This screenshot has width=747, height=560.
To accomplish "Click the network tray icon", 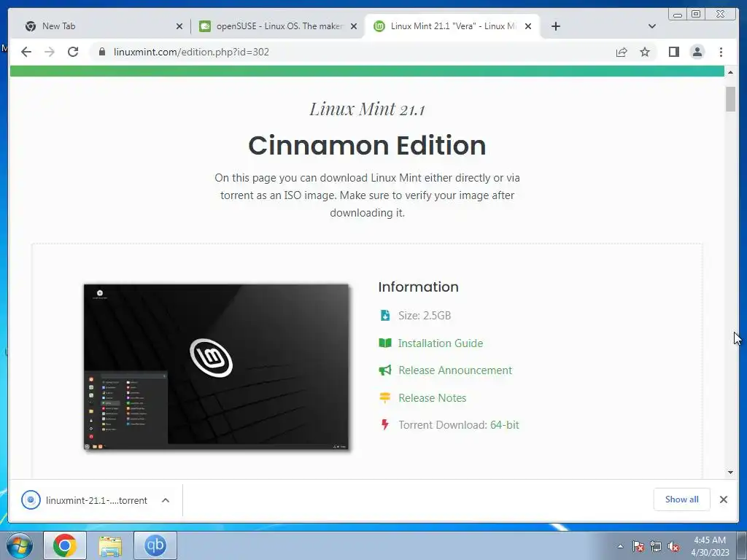I will point(656,546).
